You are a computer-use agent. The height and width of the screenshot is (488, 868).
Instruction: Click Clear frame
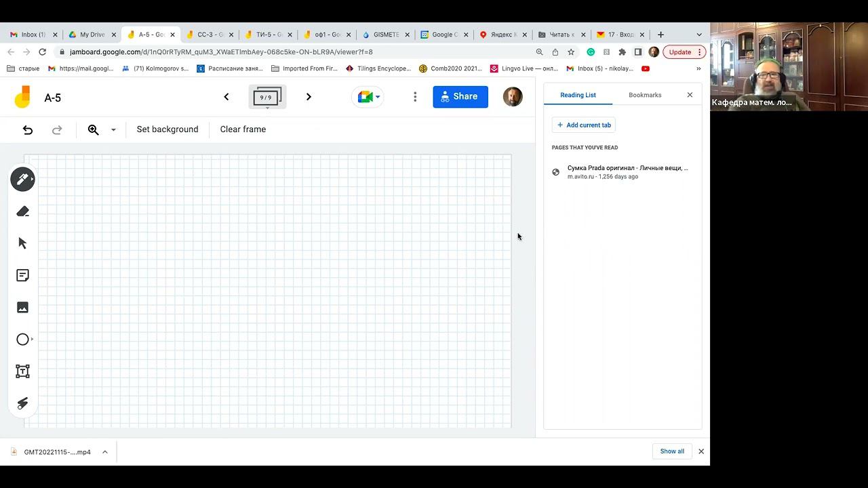(x=243, y=129)
